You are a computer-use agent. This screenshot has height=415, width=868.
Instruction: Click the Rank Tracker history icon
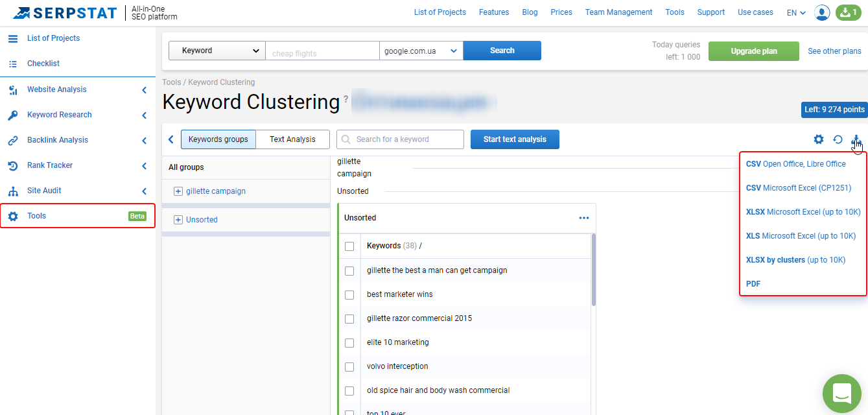pyautogui.click(x=13, y=165)
